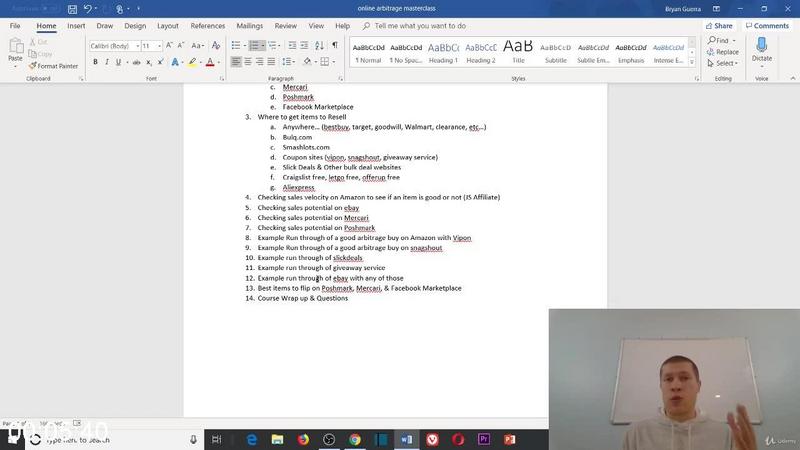The height and width of the screenshot is (450, 800).
Task: Apply red font color
Action: click(210, 62)
